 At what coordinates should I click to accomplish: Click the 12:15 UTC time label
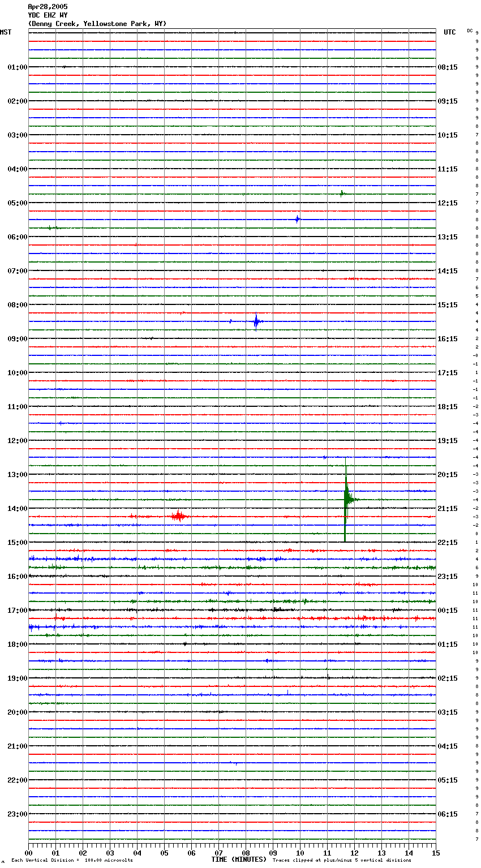pos(448,203)
